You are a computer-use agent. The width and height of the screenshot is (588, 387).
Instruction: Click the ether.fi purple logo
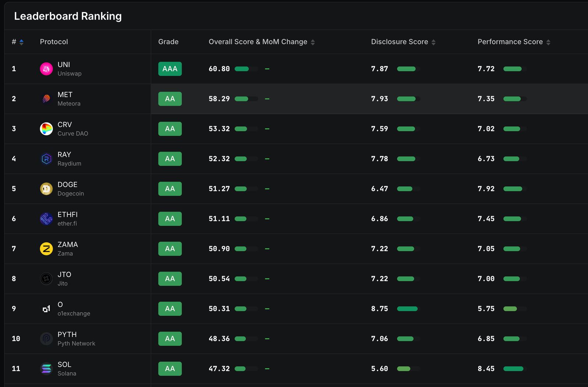(46, 219)
